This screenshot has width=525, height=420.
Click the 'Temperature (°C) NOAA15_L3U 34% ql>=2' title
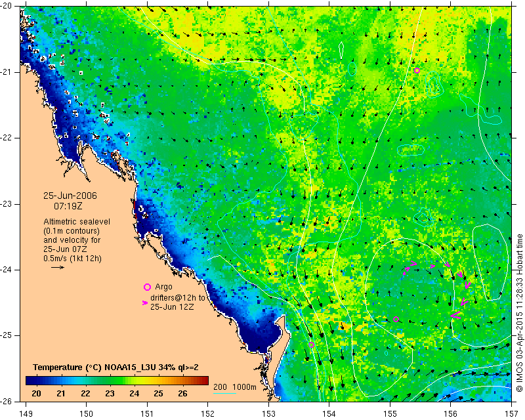coord(115,367)
